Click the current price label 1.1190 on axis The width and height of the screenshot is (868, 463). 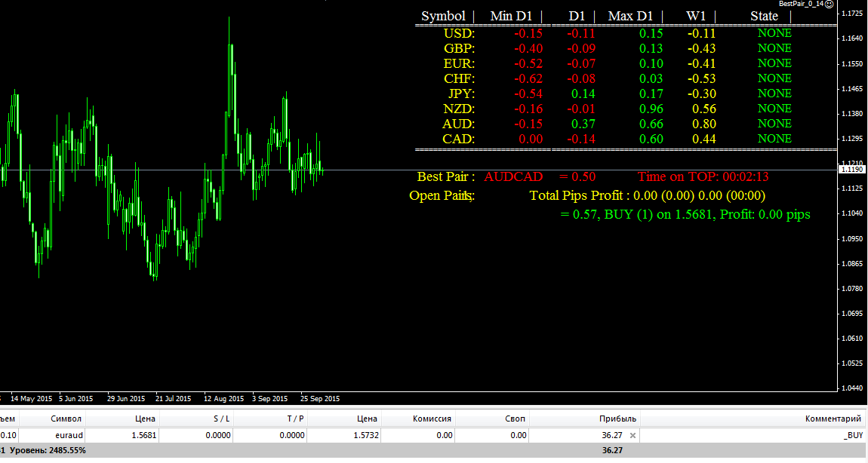pyautogui.click(x=852, y=169)
